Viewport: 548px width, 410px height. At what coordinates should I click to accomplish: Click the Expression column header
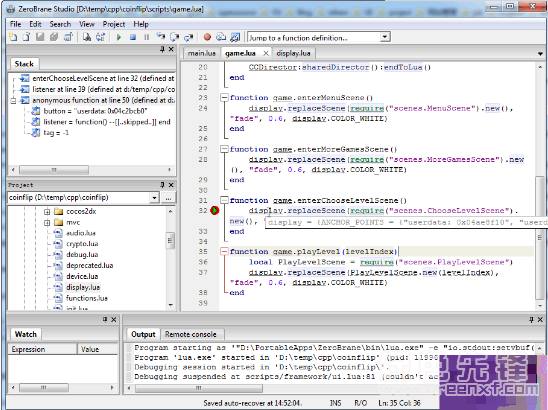(42, 349)
